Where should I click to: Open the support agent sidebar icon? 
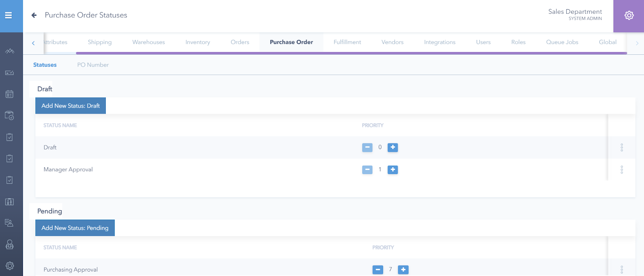(10, 244)
